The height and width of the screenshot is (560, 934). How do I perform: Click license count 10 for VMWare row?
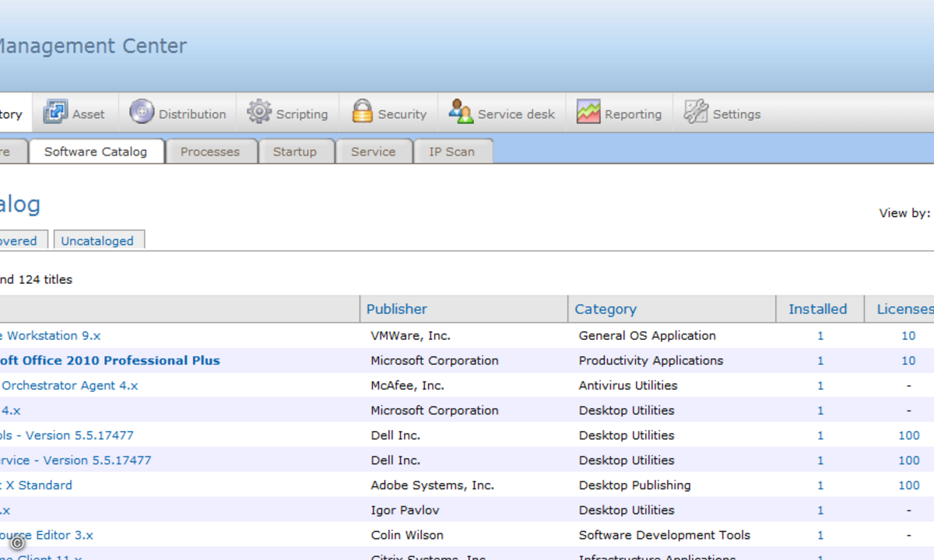pos(908,336)
